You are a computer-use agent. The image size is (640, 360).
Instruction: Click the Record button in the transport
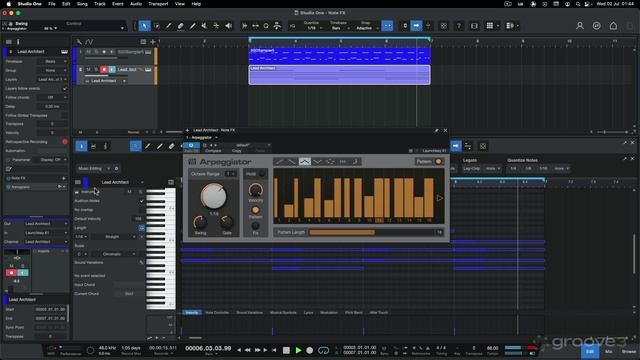tap(310, 350)
